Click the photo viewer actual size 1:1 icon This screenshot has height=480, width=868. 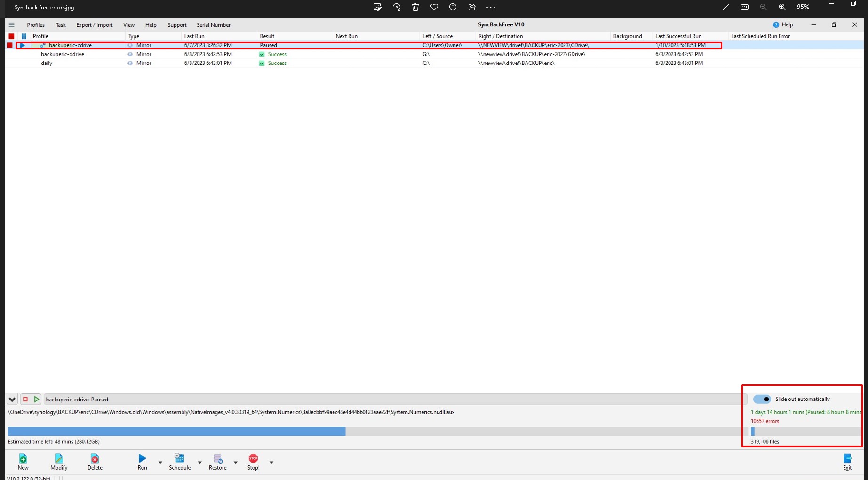tap(745, 7)
